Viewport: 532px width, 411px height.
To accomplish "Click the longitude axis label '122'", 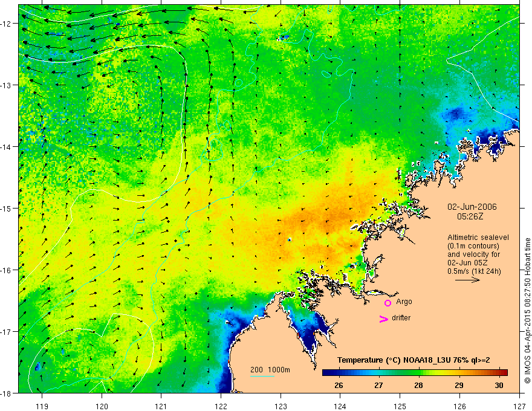I will click(221, 406).
